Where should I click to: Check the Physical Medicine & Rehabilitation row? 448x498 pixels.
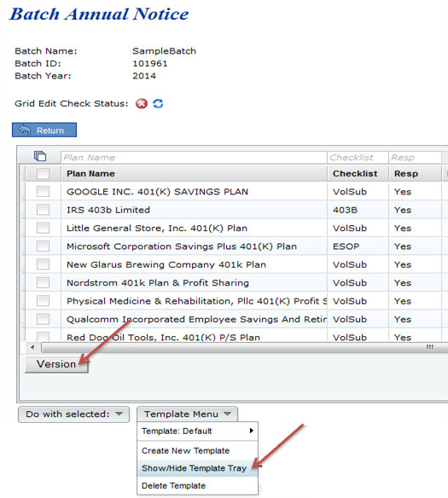point(43,301)
